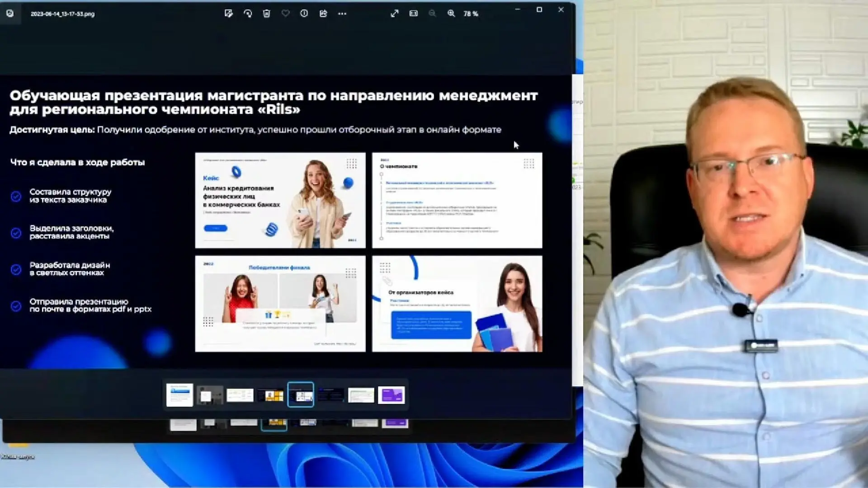Open the three-dots more options menu

[342, 14]
